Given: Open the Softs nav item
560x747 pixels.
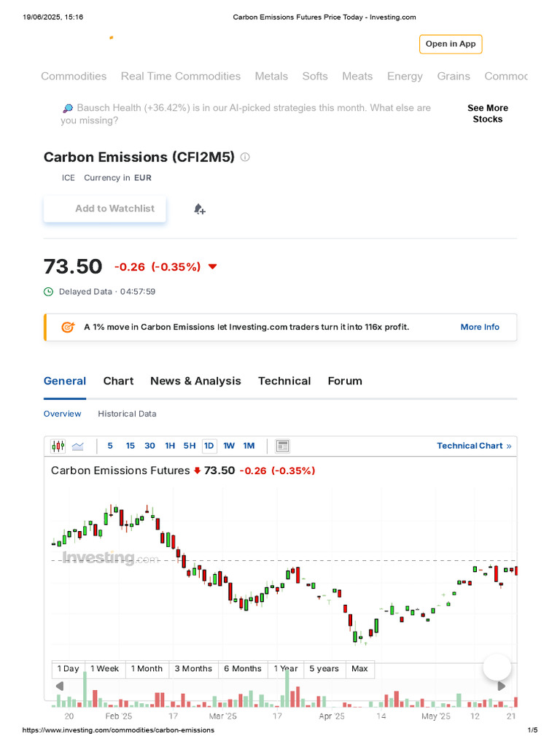Looking at the screenshot, I should (315, 76).
